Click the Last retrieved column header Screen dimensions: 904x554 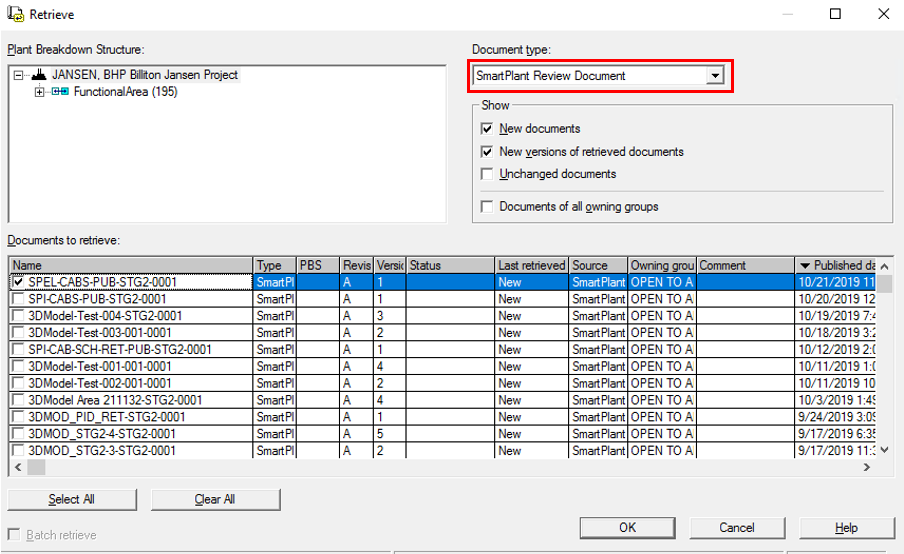coord(531,265)
